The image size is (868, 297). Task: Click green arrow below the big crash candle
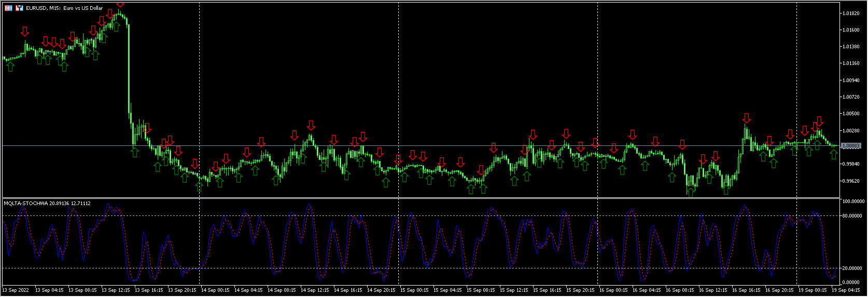click(x=135, y=152)
